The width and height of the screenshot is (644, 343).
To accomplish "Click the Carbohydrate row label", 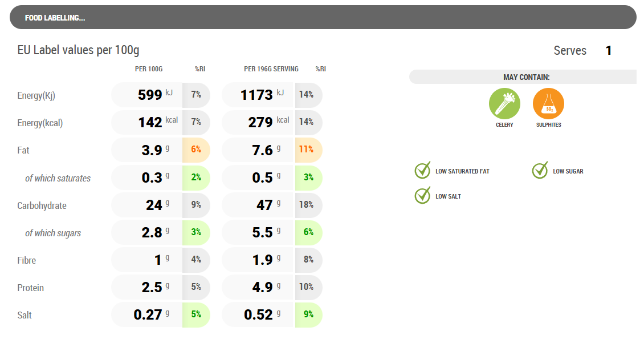I will 42,205.
